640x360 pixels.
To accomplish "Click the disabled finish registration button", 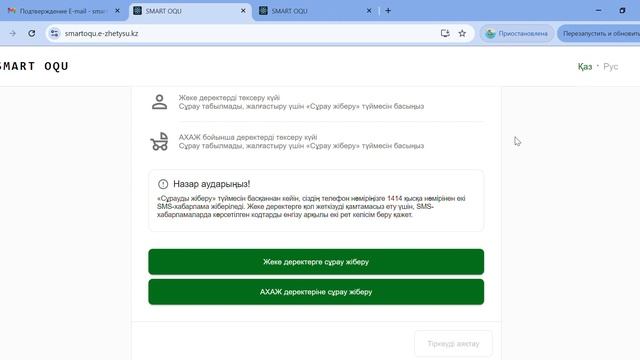I will (453, 344).
